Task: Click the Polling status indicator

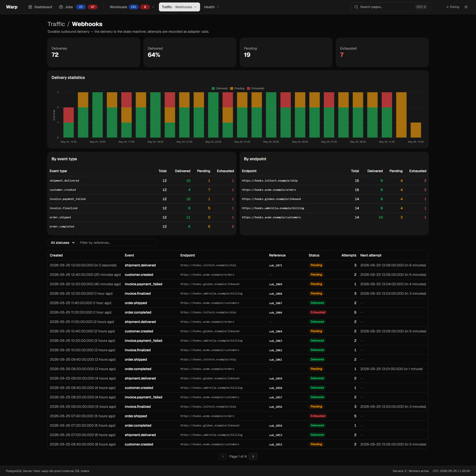Action: 453,7
